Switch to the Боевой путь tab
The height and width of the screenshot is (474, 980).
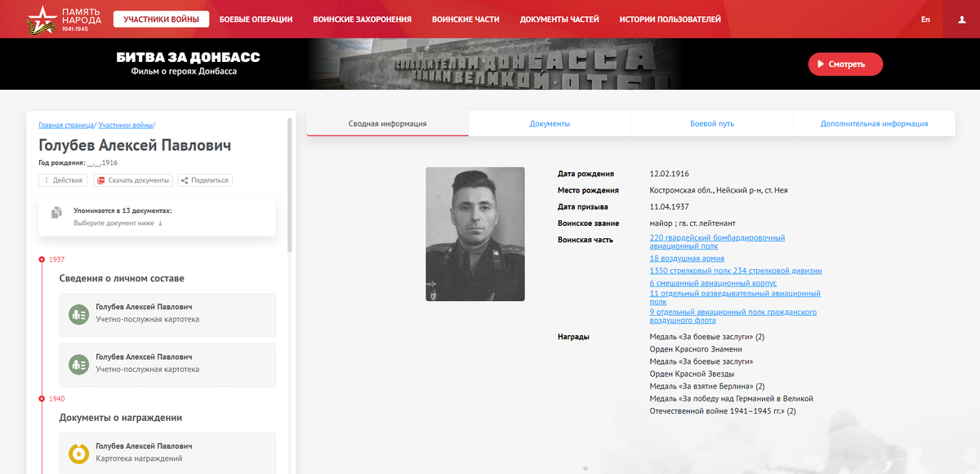tap(712, 124)
